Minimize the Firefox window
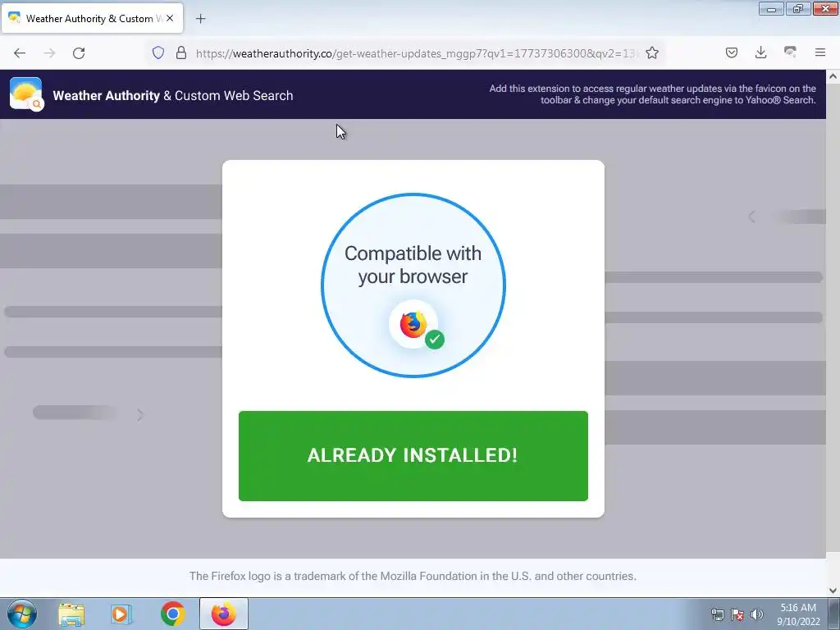 [771, 9]
